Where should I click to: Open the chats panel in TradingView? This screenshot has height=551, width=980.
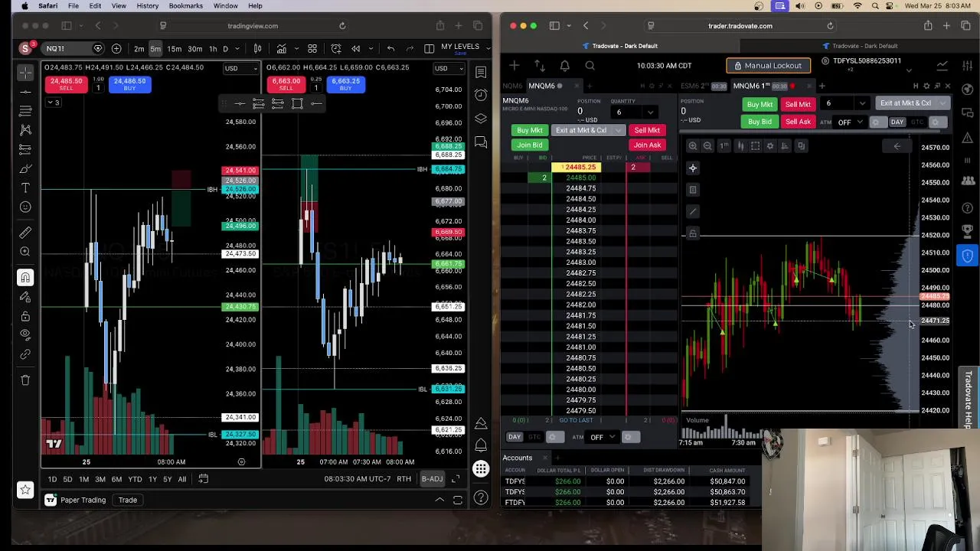point(481,142)
